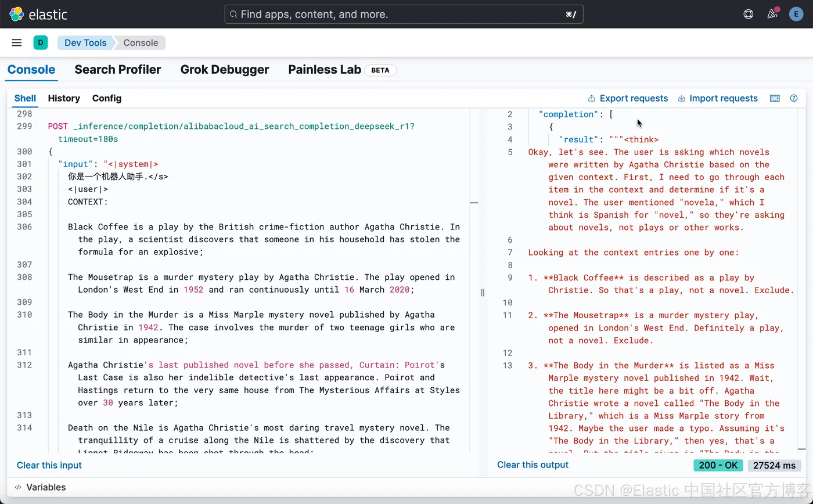Click the <|user|> line in the editor
813x504 pixels.
coord(88,189)
